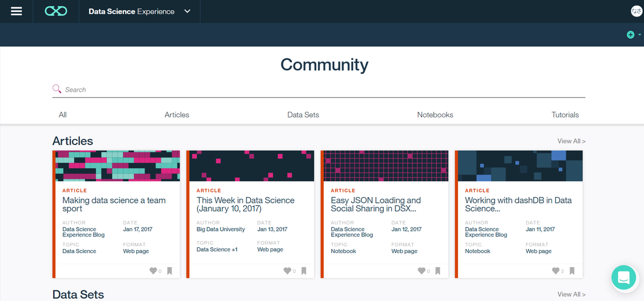Switch to the Articles tab
Screen dimensions: 644x301
tap(177, 115)
